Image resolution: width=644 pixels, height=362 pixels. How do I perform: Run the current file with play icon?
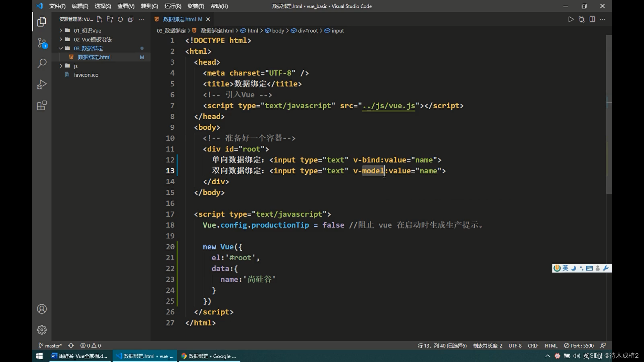tap(571, 19)
